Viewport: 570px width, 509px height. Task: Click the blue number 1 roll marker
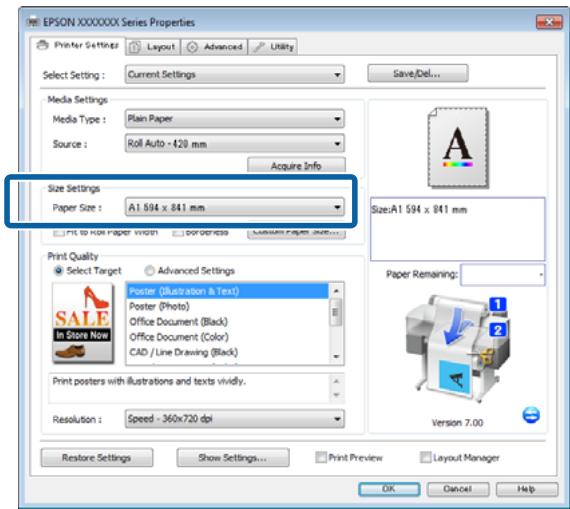[498, 304]
